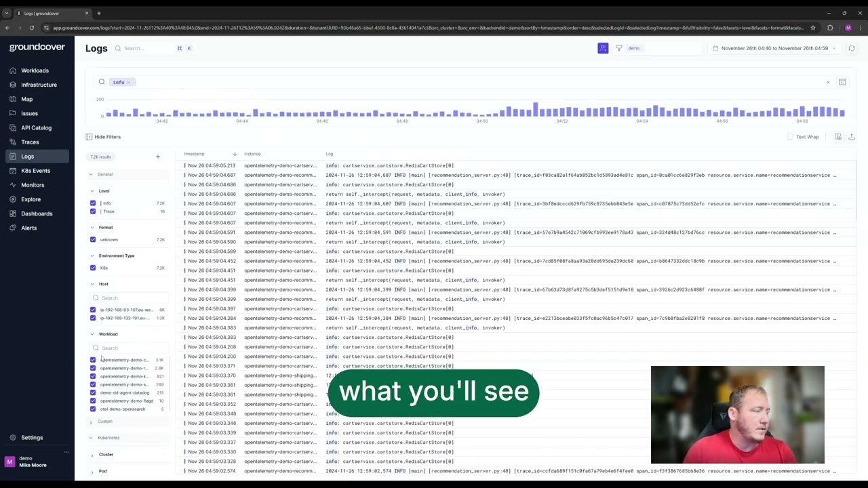Navigate to Issues
The height and width of the screenshot is (488, 868).
click(29, 113)
